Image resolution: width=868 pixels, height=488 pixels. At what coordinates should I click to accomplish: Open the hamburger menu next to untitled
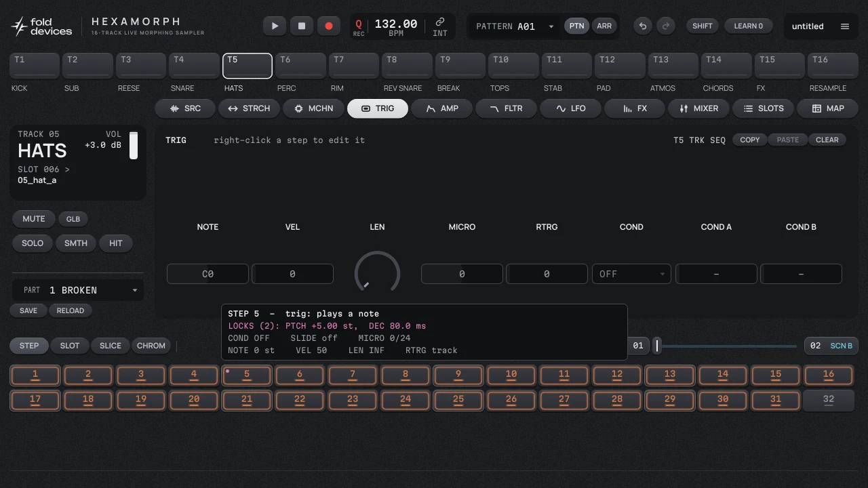(845, 26)
